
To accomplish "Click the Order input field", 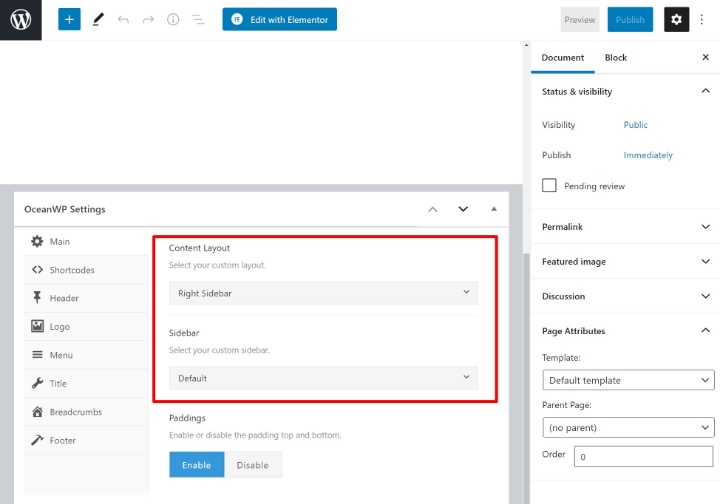I will (x=644, y=456).
